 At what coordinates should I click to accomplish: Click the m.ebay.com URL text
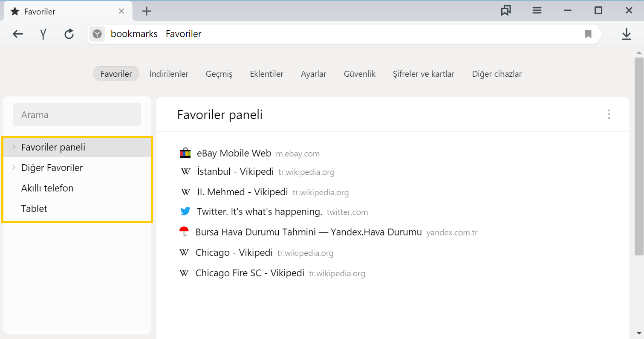(x=298, y=154)
